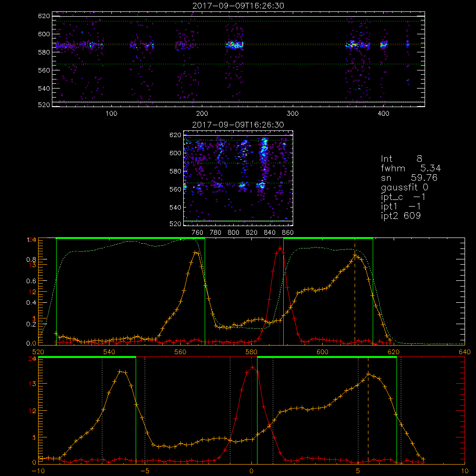
Task: Click x-axis label 10 on bottom plot
Action: point(465,471)
